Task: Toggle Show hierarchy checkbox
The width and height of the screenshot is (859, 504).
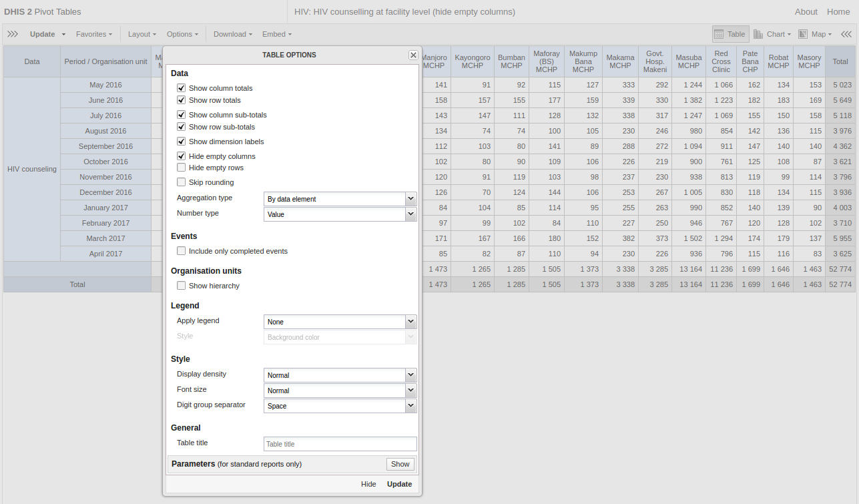Action: coord(182,286)
